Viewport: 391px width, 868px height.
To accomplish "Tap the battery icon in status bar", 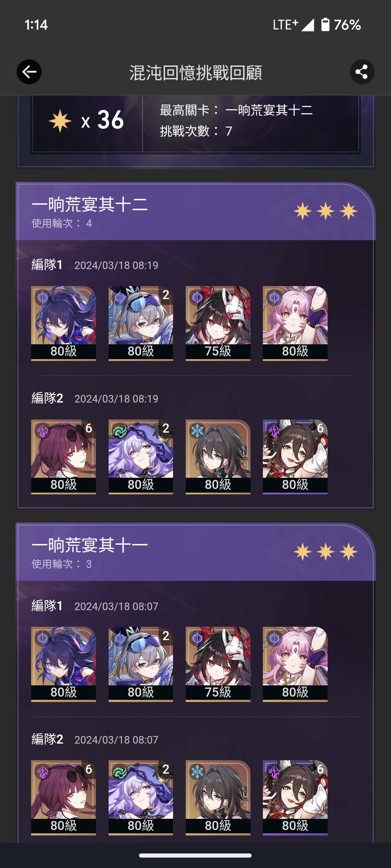I will 325,25.
